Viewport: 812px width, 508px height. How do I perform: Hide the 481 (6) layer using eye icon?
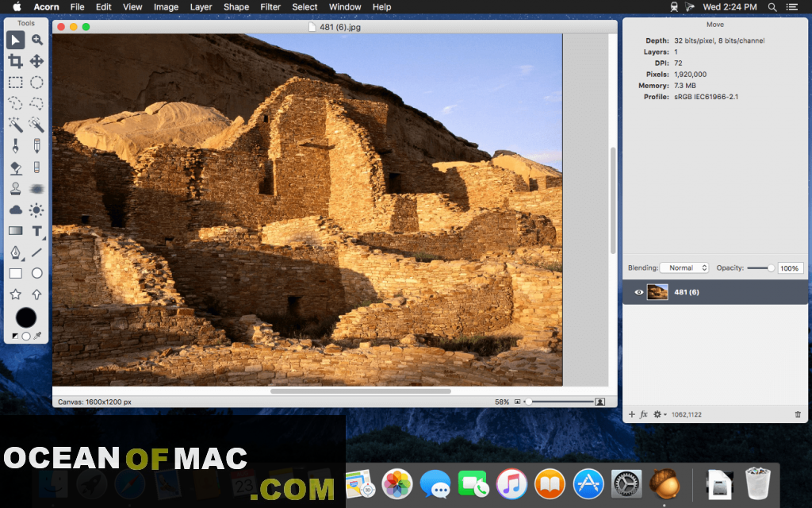click(x=639, y=292)
